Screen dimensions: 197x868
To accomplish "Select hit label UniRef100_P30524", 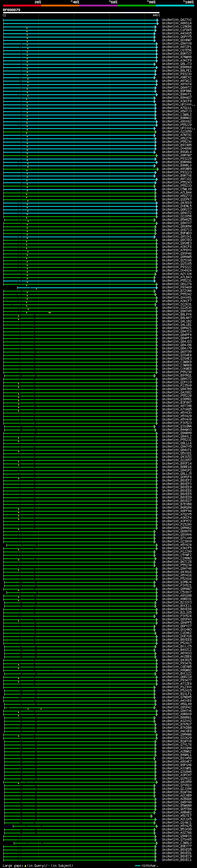I will tap(177, 616).
